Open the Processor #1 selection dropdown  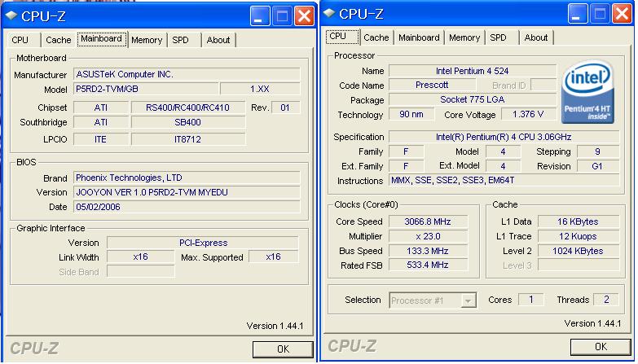[x=468, y=300]
